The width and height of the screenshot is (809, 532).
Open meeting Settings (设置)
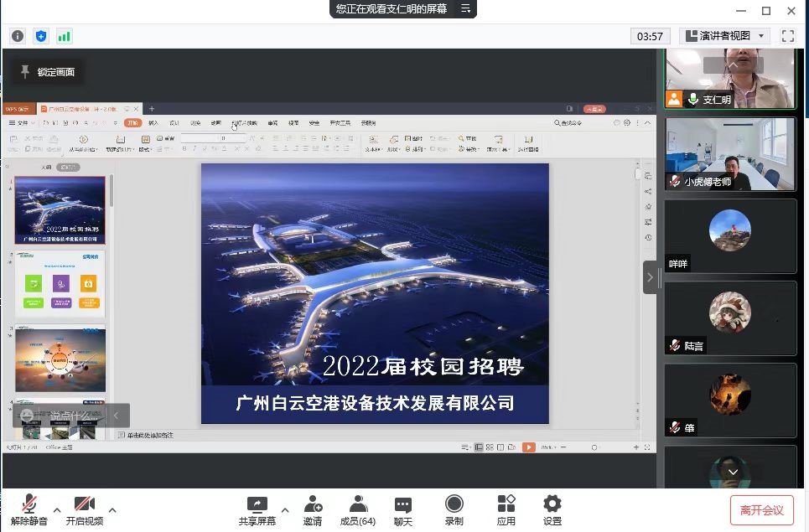pos(552,510)
